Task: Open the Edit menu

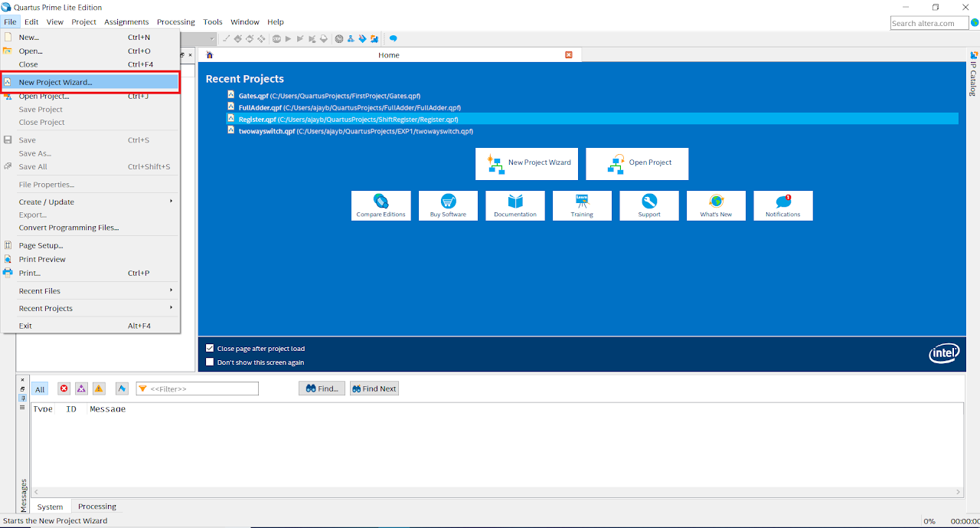Action: (31, 21)
